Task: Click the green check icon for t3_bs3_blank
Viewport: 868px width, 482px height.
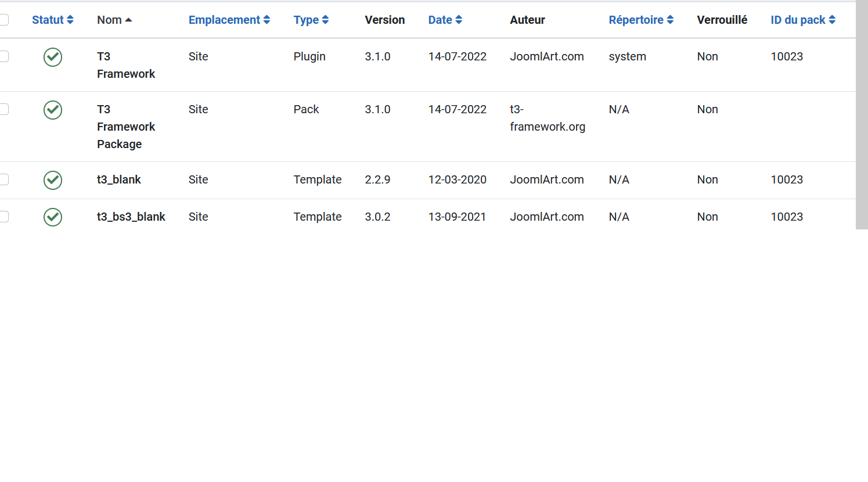Action: pyautogui.click(x=53, y=217)
